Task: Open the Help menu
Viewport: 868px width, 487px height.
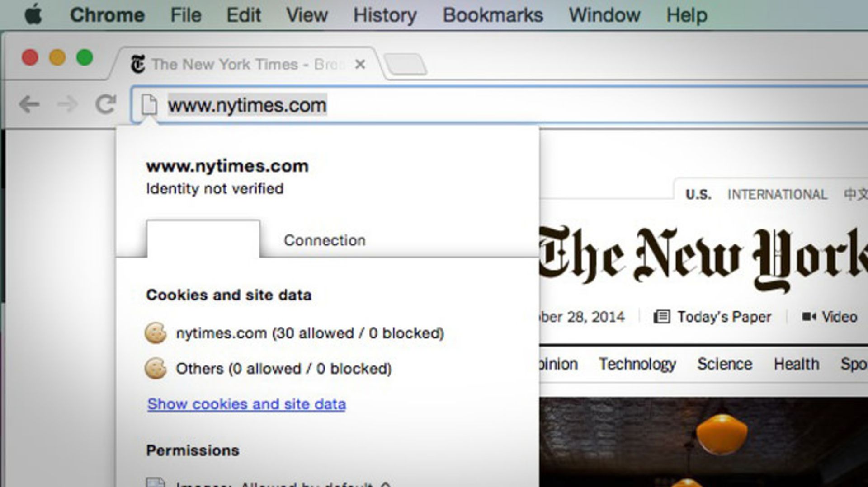Action: tap(686, 15)
